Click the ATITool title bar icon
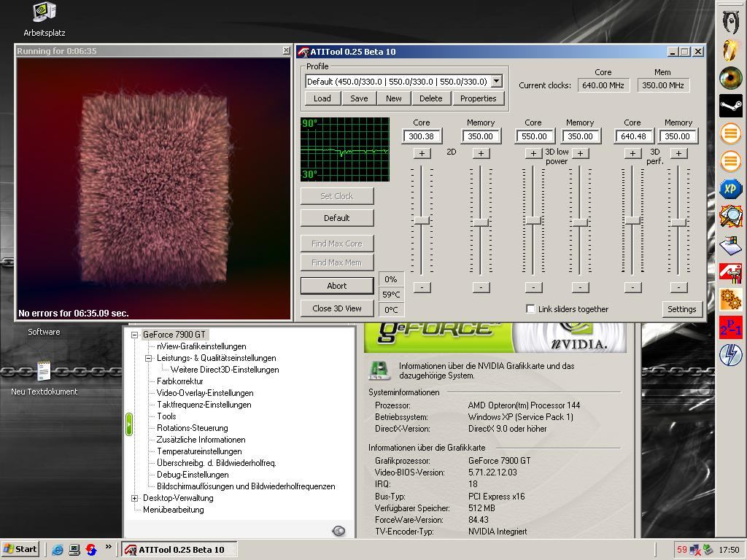747x560 pixels. pyautogui.click(x=303, y=52)
